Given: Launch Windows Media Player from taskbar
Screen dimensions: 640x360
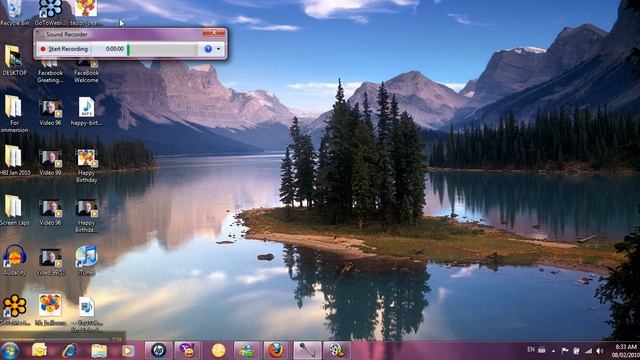Looking at the screenshot, I should [128, 350].
